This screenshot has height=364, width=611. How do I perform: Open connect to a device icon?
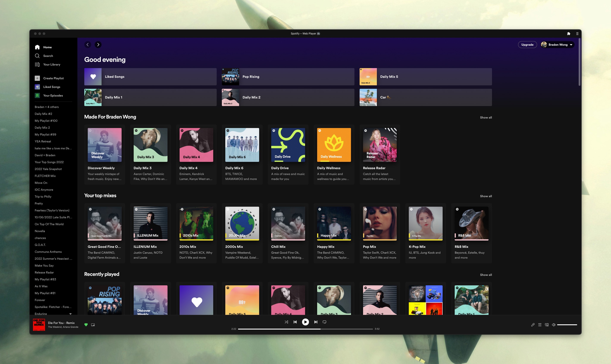(547, 325)
